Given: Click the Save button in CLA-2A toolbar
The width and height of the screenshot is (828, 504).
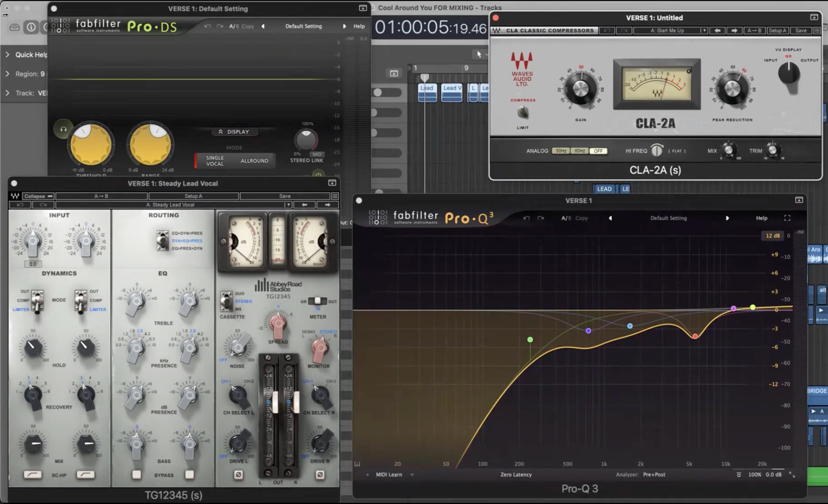Looking at the screenshot, I should 800,31.
